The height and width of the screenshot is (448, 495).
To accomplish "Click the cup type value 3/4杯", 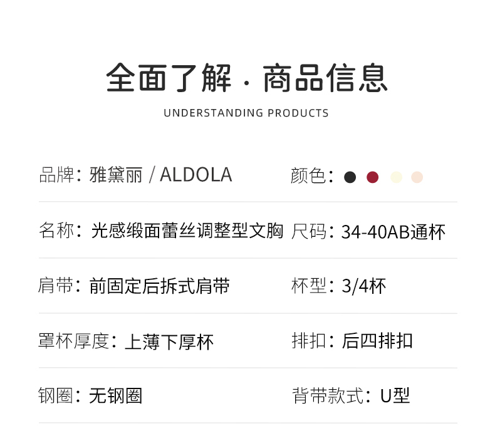I will 363,286.
